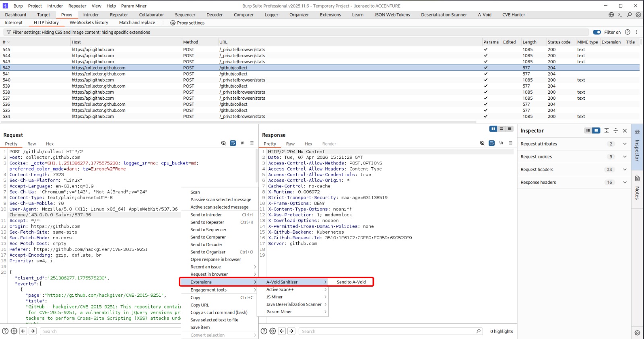The height and width of the screenshot is (339, 644).
Task: Hide non-printable characters icon in Response pane
Action: coord(482,143)
